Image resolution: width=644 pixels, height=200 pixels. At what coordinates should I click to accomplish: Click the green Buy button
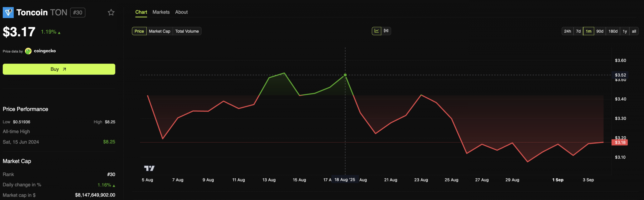point(59,69)
